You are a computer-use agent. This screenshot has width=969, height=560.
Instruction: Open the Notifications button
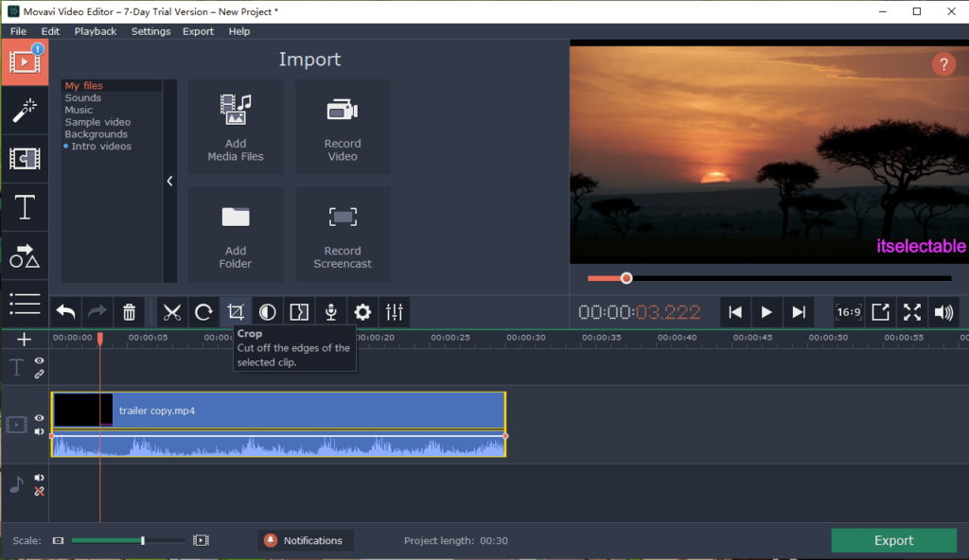(x=306, y=540)
